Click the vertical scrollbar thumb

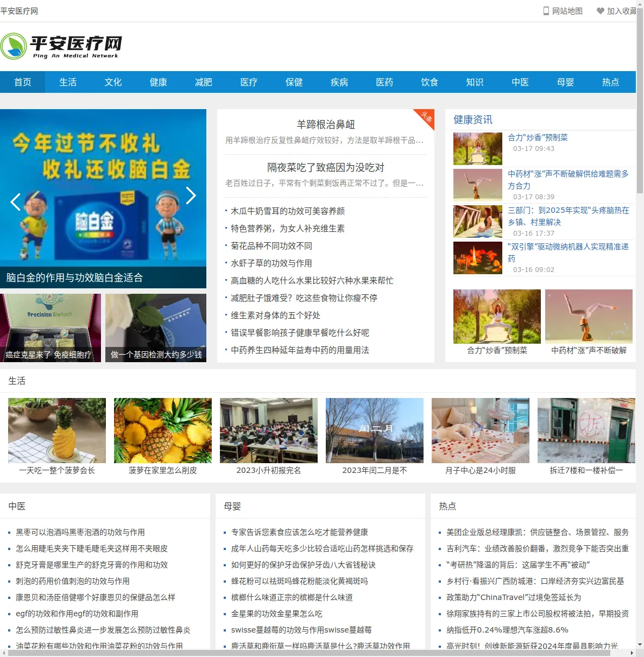pos(640,100)
